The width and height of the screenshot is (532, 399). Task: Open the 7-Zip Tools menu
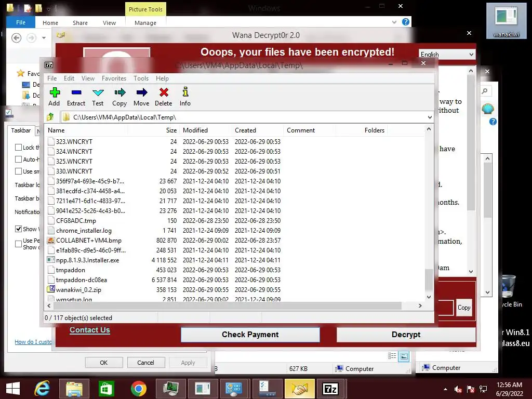tap(141, 78)
